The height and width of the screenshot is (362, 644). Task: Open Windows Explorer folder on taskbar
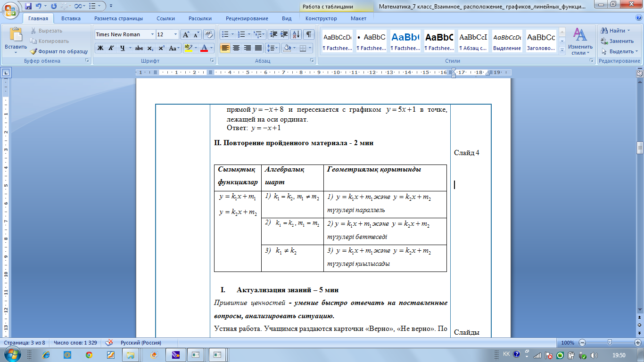131,354
